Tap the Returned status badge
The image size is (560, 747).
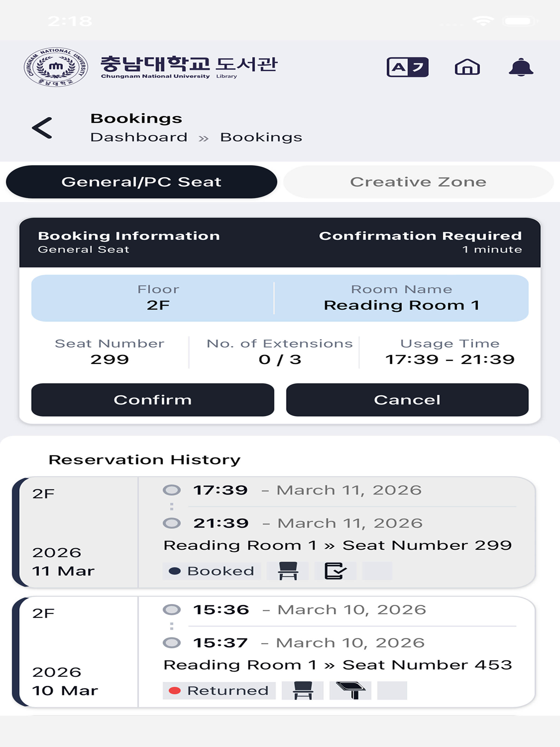point(219,691)
